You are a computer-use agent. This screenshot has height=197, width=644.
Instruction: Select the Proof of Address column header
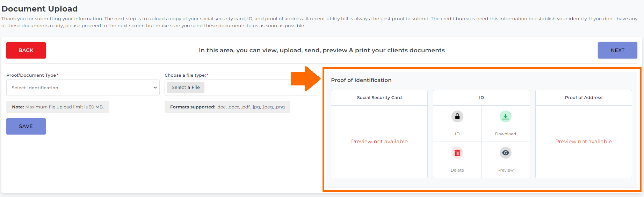[584, 98]
